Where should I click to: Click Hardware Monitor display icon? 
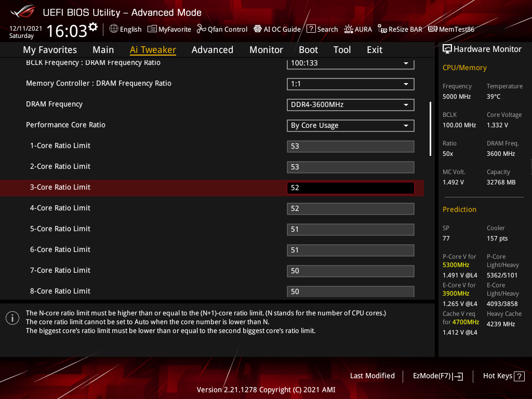447,49
